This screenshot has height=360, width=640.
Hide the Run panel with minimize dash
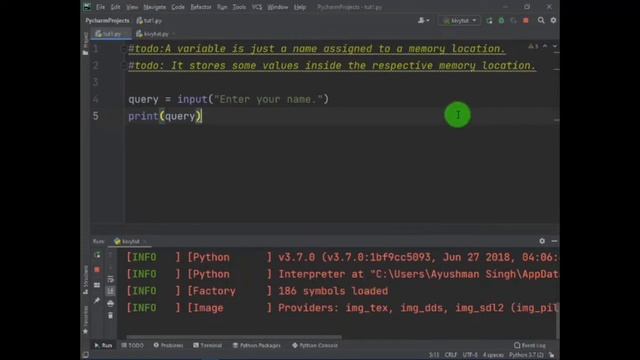coord(554,241)
